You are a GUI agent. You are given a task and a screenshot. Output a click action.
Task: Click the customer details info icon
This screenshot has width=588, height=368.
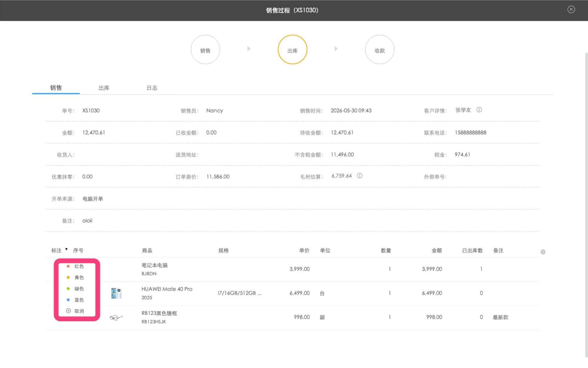point(479,110)
